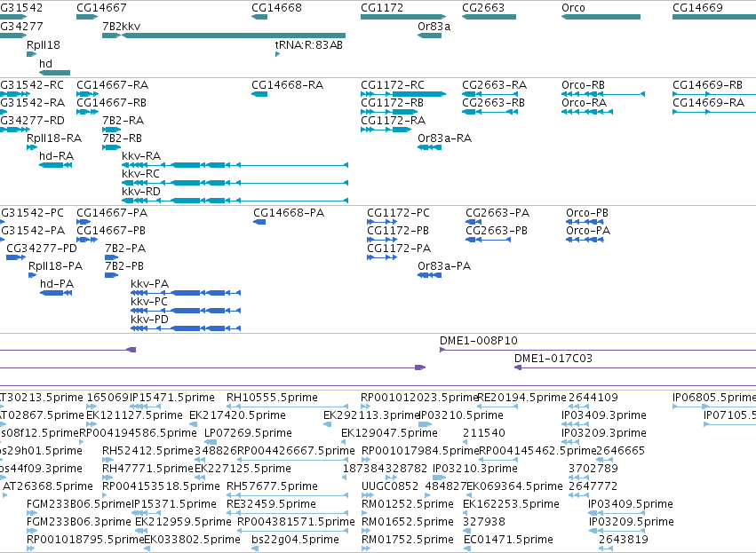Screen dimensions: 756x553
Task: Select the CG14668 gene label
Action: (276, 8)
